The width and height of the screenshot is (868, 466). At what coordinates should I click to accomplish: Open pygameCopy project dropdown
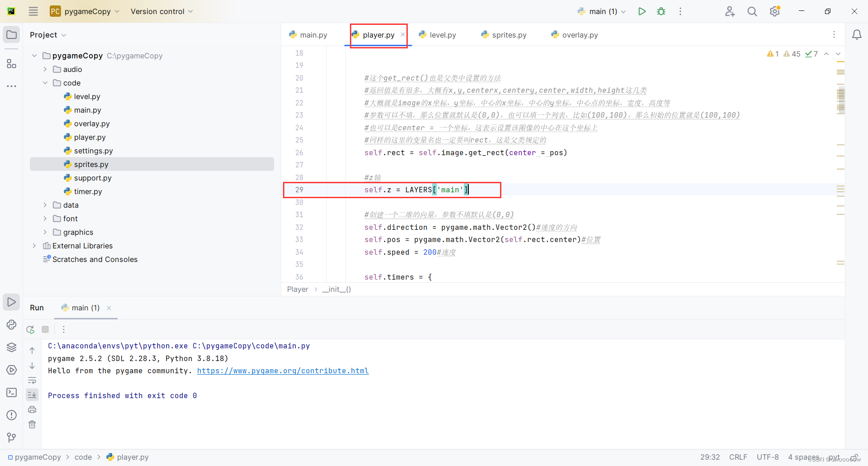85,11
